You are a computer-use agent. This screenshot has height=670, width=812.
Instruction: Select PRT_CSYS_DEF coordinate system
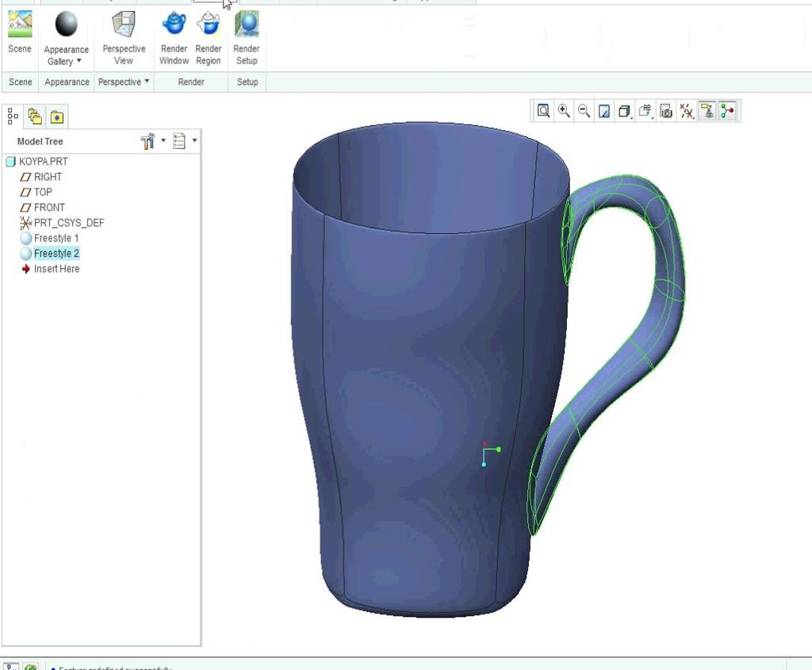pos(69,223)
